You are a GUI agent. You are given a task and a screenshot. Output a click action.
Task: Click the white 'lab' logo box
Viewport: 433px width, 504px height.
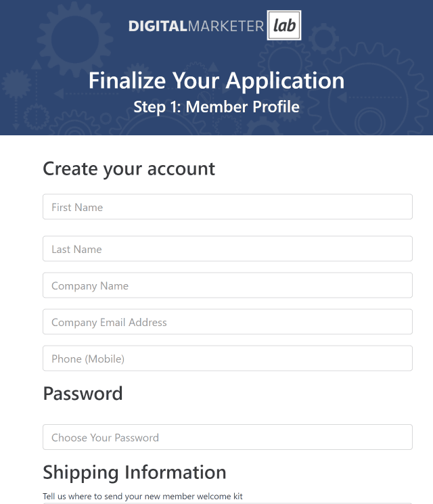tap(284, 26)
